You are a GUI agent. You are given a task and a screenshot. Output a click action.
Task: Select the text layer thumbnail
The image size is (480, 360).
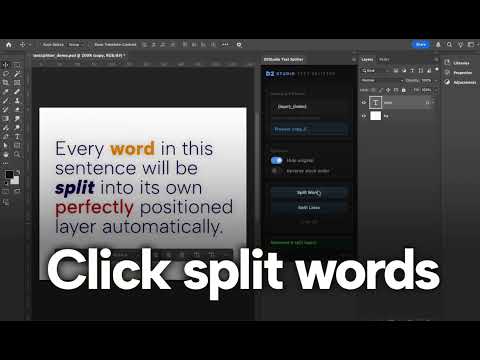[375, 103]
